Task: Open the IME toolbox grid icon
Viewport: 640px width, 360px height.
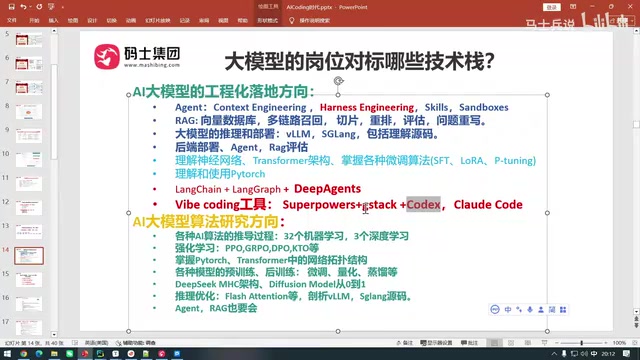Action: [x=563, y=310]
